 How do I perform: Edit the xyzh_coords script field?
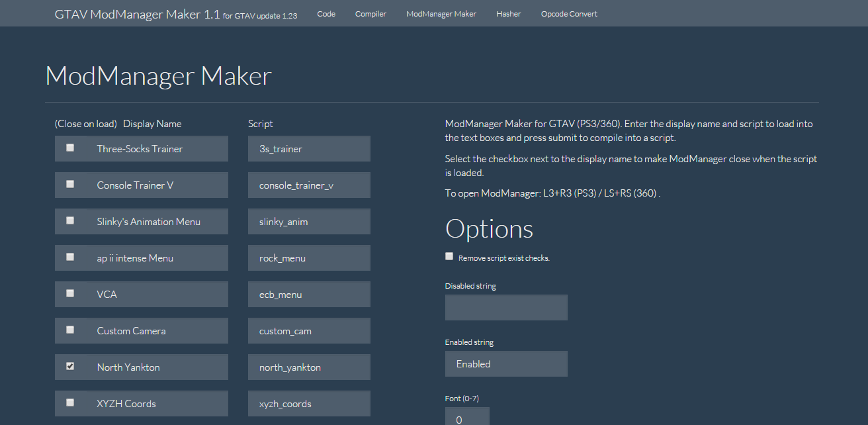click(x=309, y=404)
